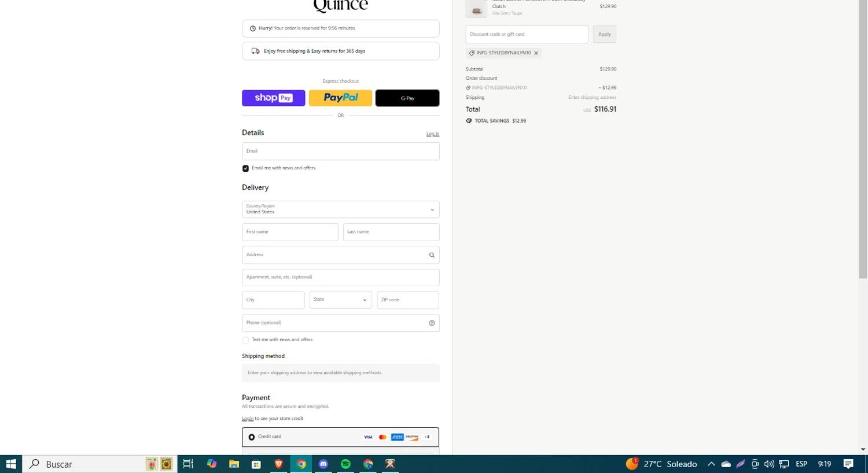868x473 pixels.
Task: Click the phone field help question icon
Action: pos(432,323)
